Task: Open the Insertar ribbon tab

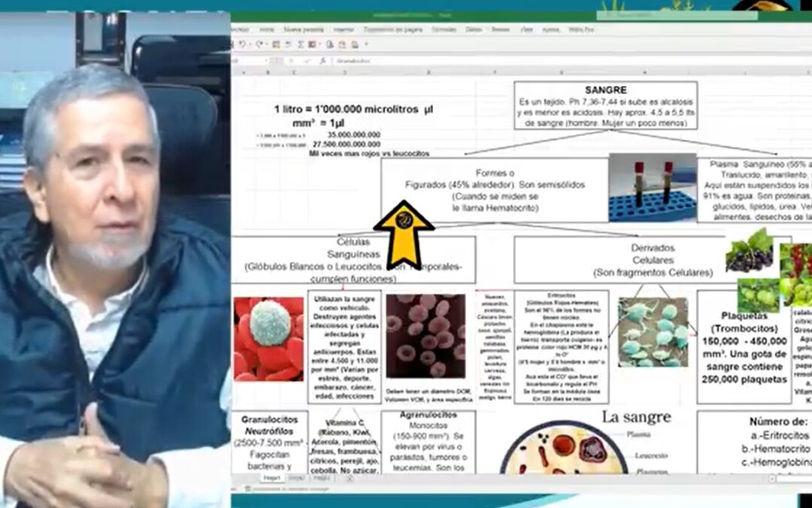Action: 344,30
